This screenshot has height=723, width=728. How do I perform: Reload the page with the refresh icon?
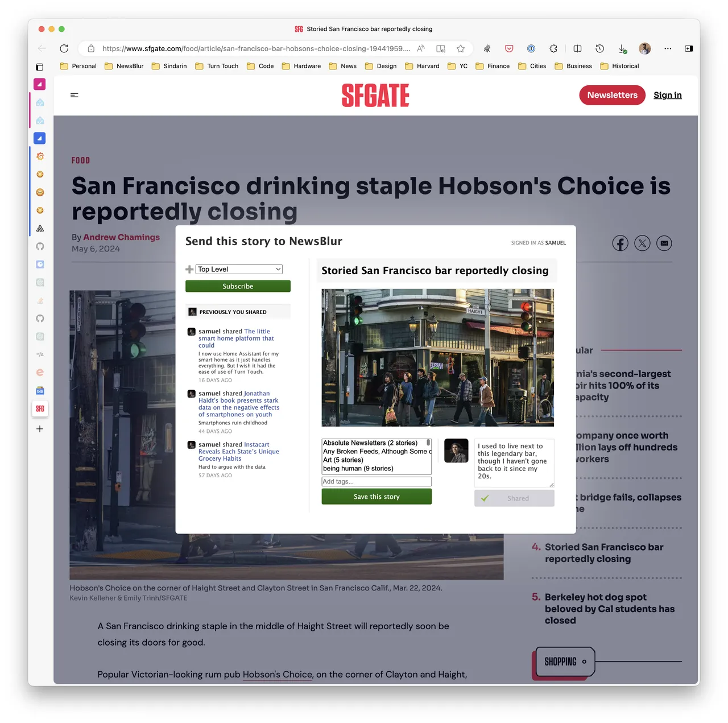(x=64, y=48)
